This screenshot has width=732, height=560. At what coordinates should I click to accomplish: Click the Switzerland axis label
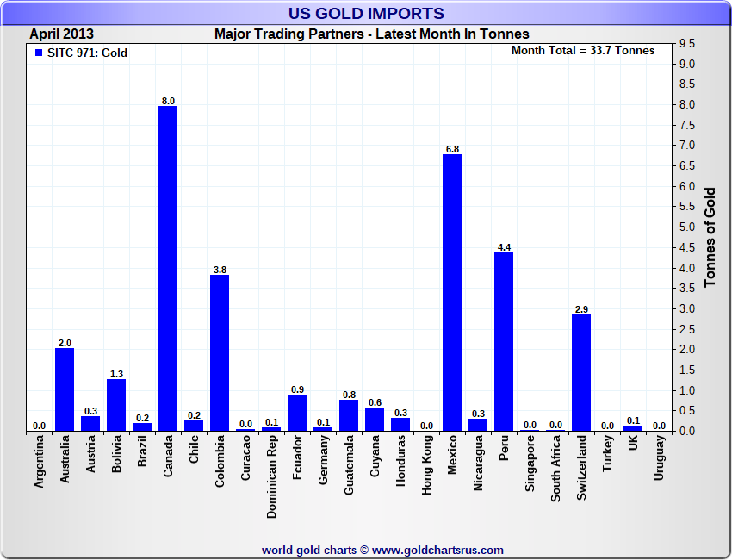coord(581,468)
